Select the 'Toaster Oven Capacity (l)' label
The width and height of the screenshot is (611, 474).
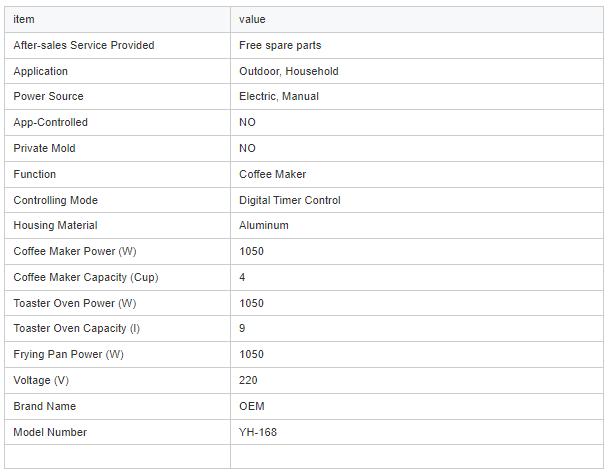coord(76,328)
